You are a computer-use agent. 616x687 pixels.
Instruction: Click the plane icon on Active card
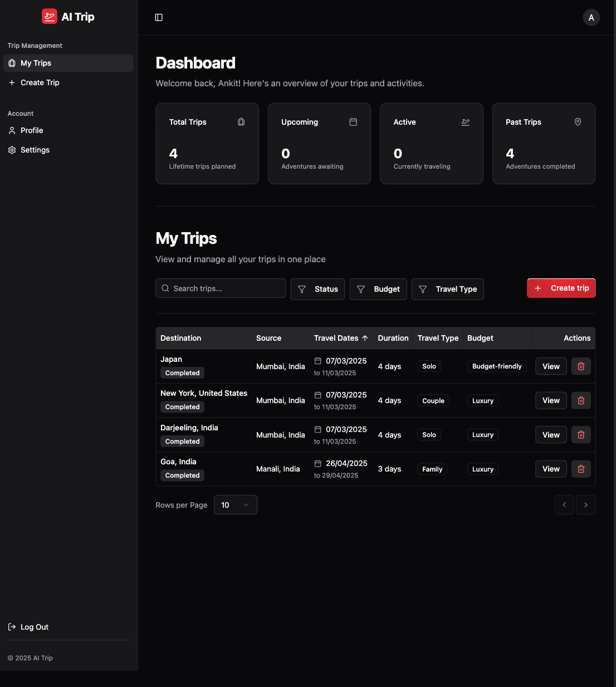pos(466,122)
